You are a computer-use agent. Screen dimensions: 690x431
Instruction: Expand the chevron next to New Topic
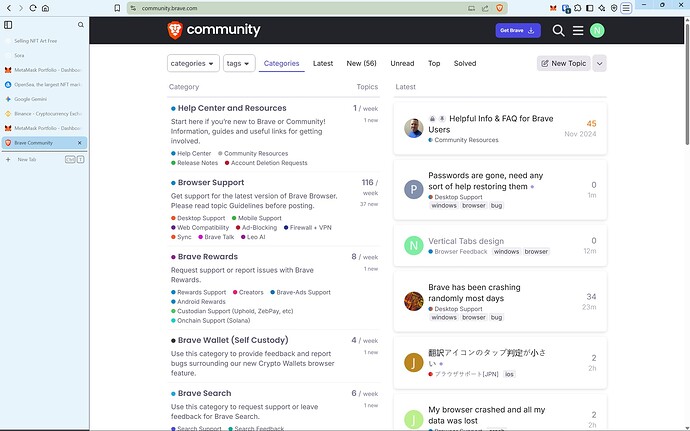click(599, 63)
